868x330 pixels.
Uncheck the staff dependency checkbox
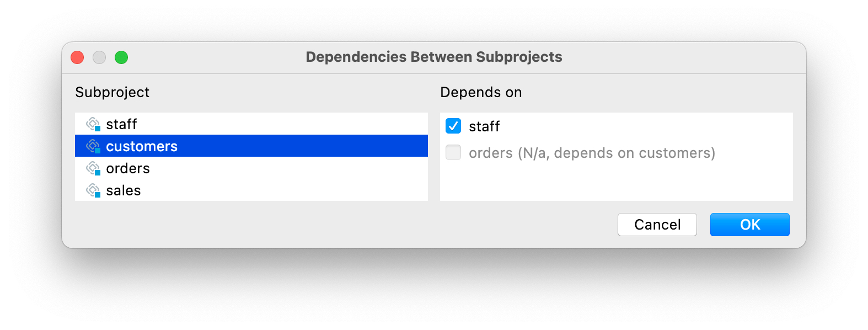click(x=453, y=126)
